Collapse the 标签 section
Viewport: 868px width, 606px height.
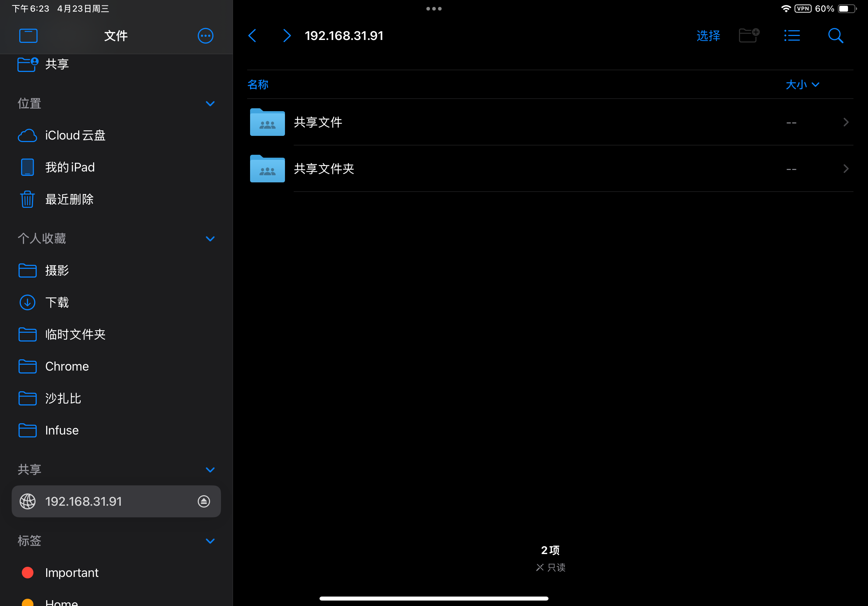tap(210, 541)
